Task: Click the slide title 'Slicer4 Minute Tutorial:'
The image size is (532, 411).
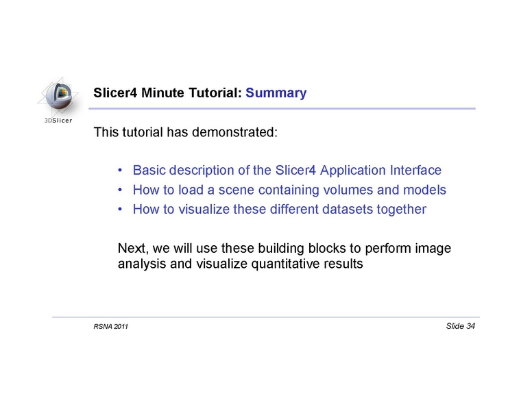Action: (x=167, y=92)
